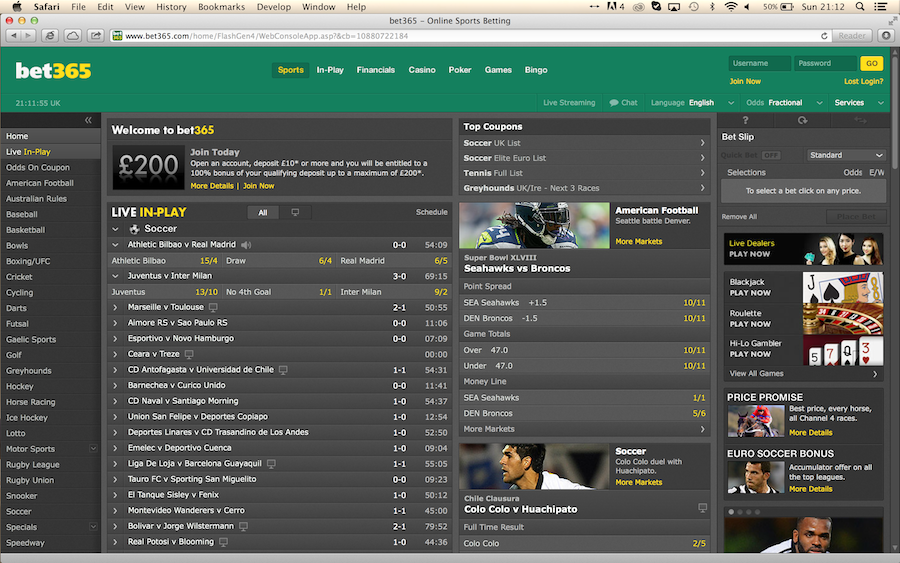This screenshot has width=900, height=563.
Task: Click Live Streaming in header bar
Action: (x=569, y=103)
